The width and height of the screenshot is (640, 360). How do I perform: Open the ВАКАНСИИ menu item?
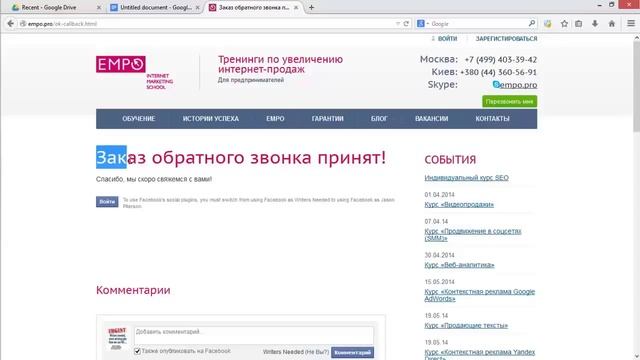coord(431,119)
